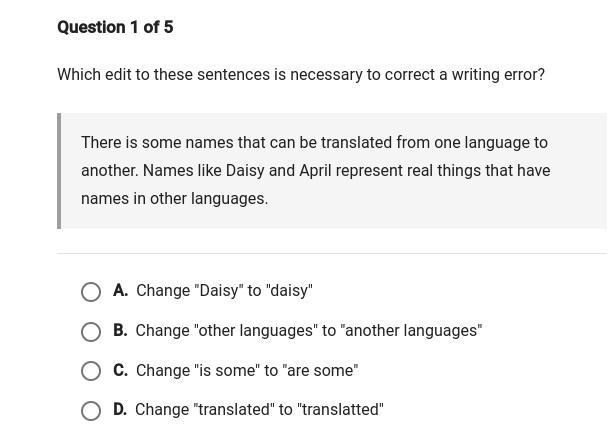Click answer text Change "Daisy" to "daisy"

point(224,291)
